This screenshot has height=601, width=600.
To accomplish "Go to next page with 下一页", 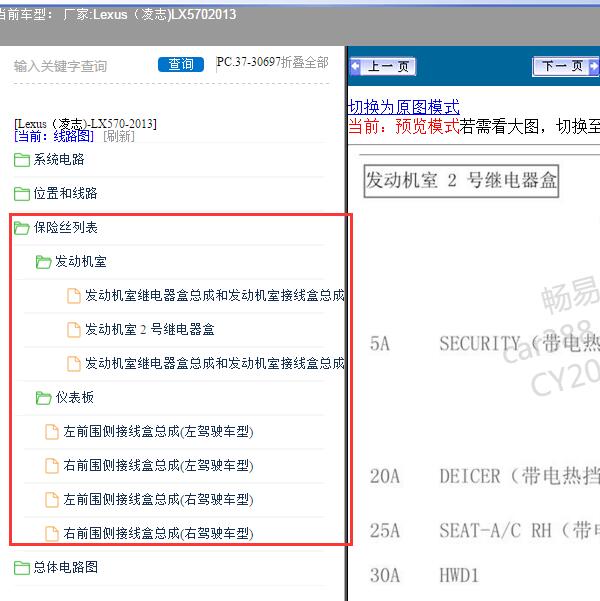I will click(565, 66).
